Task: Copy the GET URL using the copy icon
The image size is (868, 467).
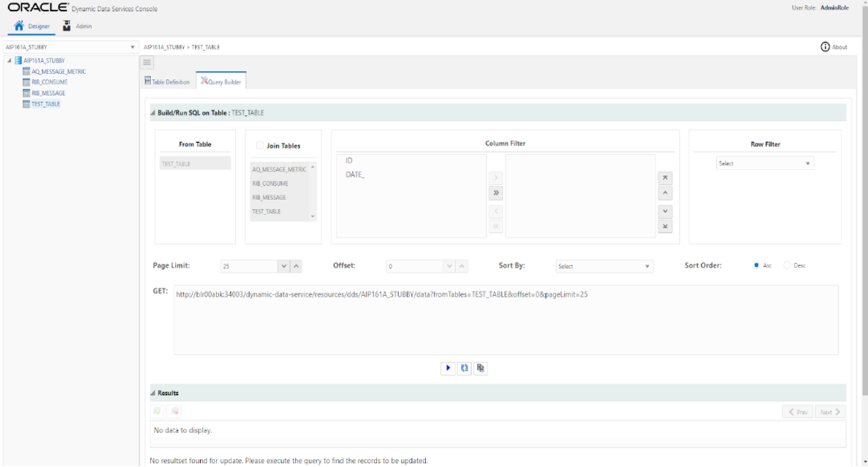Action: point(480,368)
